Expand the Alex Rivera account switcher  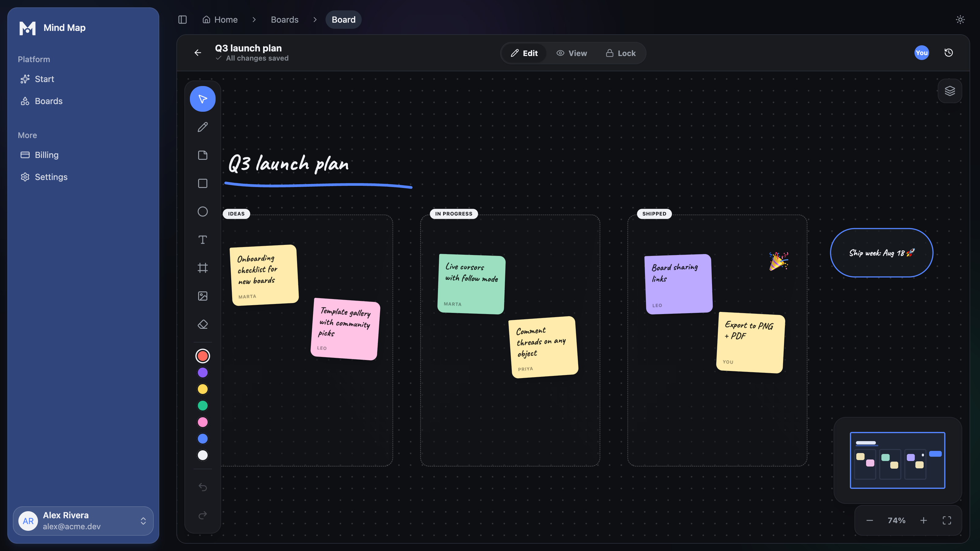click(x=83, y=521)
